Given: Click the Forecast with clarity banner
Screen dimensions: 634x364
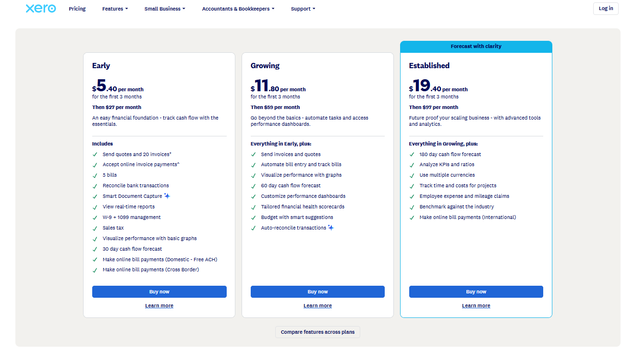Looking at the screenshot, I should point(476,47).
